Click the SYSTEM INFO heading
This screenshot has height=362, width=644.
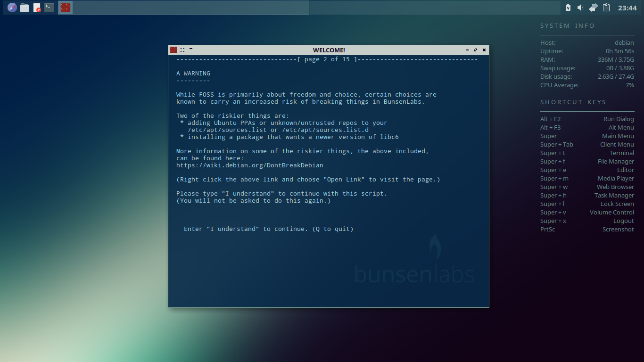click(x=568, y=26)
